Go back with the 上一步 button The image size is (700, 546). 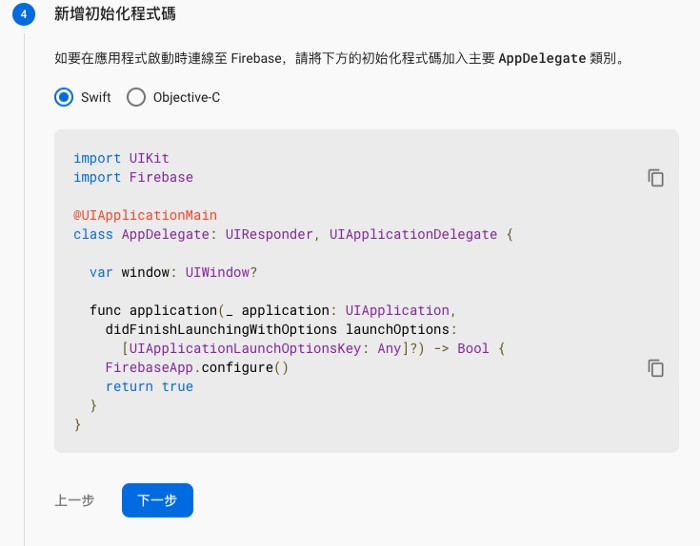(75, 500)
